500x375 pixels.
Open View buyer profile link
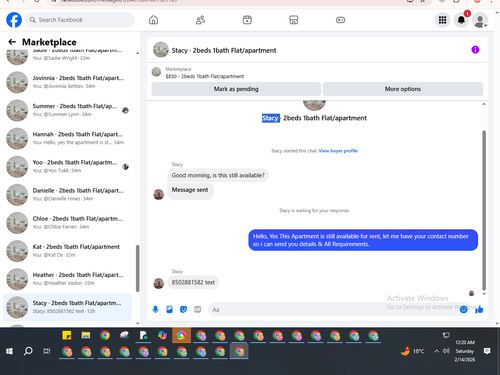coord(338,151)
